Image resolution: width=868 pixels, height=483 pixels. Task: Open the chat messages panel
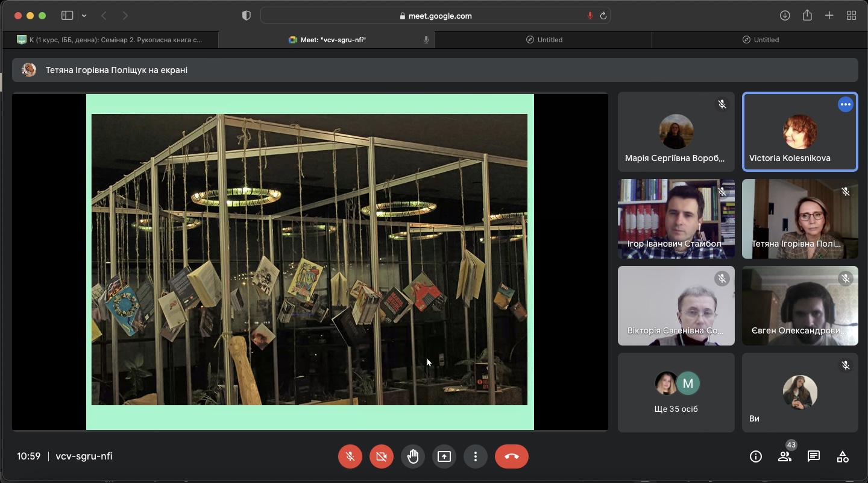coord(814,456)
